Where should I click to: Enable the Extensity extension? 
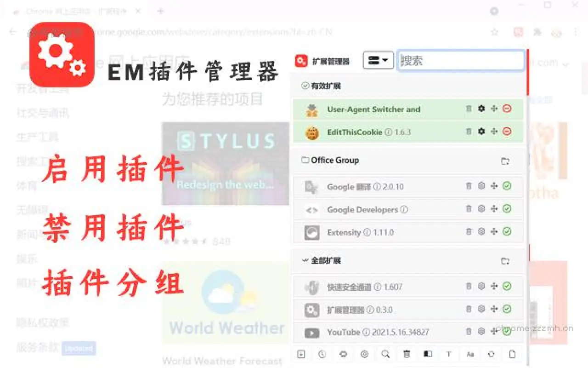point(507,232)
